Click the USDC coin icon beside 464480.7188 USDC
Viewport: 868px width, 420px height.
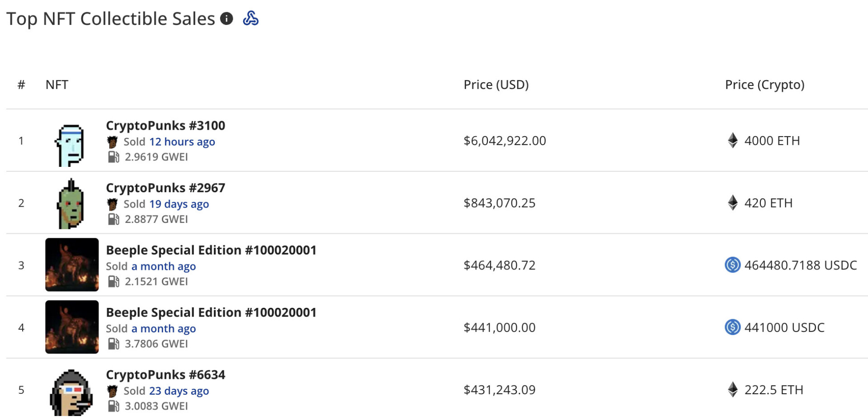pyautogui.click(x=732, y=265)
